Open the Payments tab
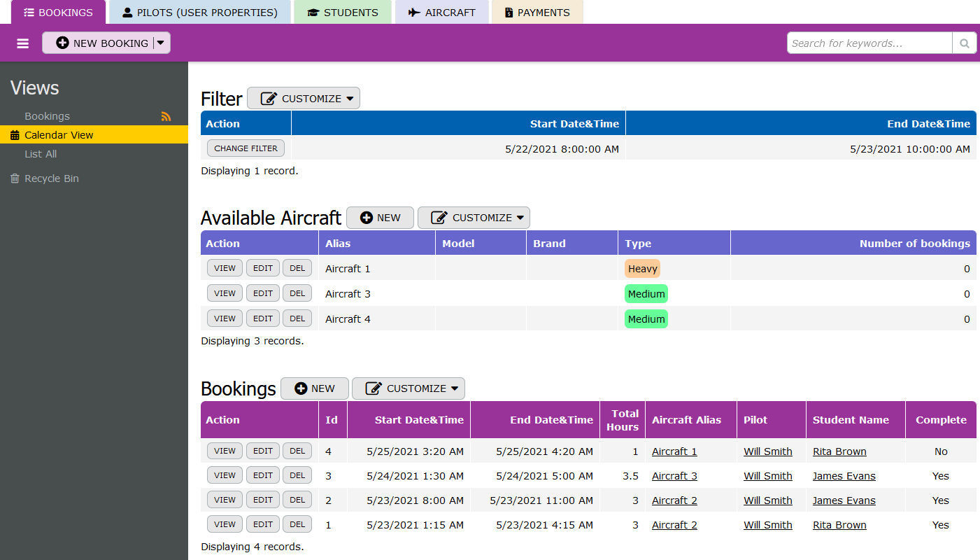The image size is (980, 560). [537, 13]
